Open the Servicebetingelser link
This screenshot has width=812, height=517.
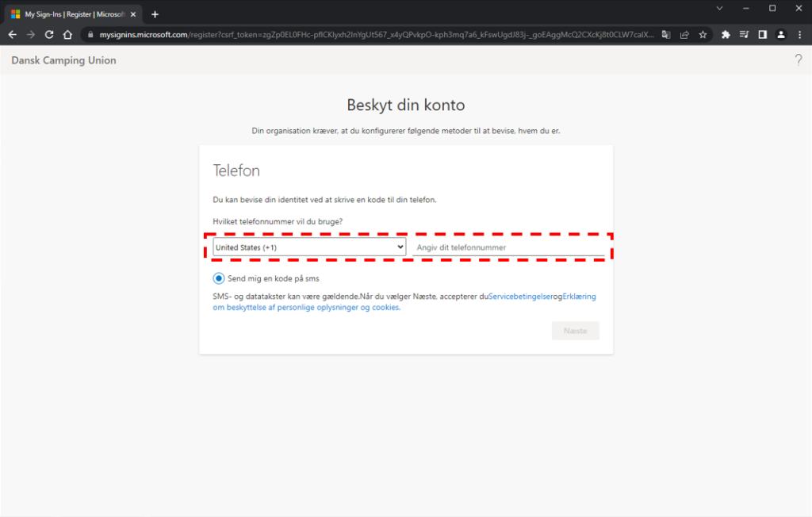pos(521,296)
